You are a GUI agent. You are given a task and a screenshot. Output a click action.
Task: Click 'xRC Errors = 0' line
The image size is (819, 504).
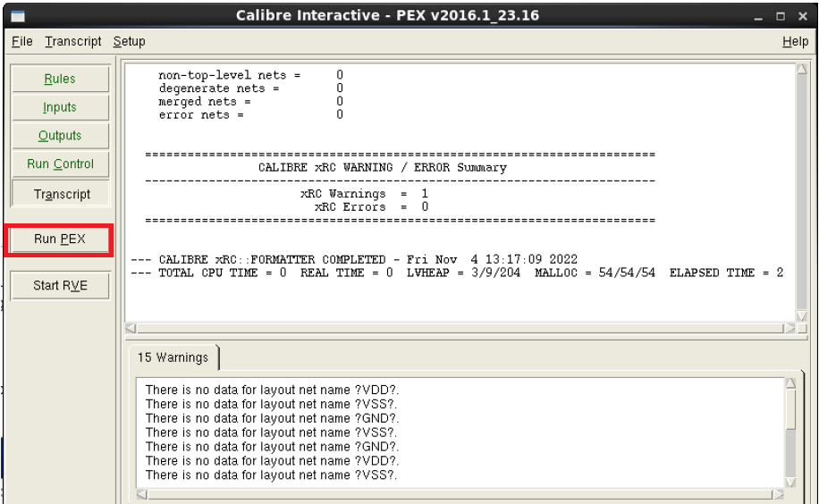(x=371, y=206)
